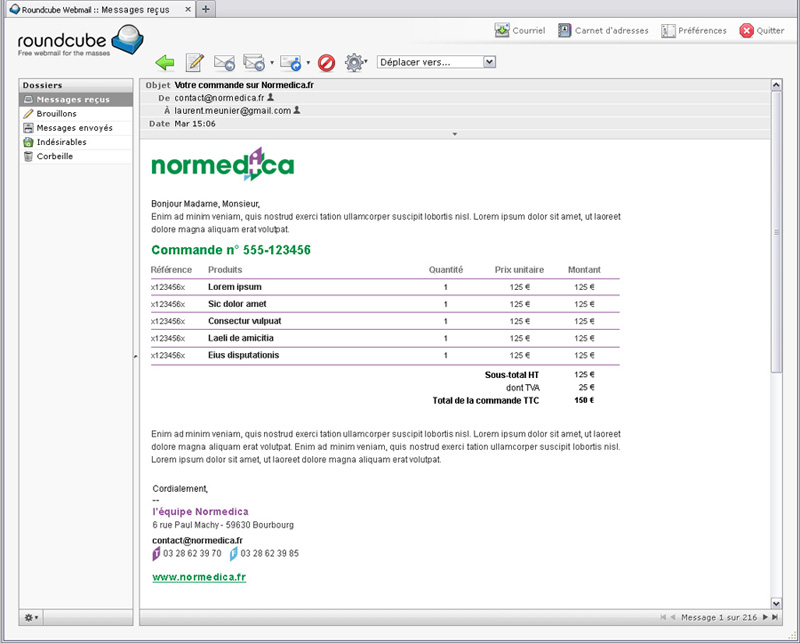Quitter the webmail session
Screen dimensions: 800x643
[x=762, y=31]
